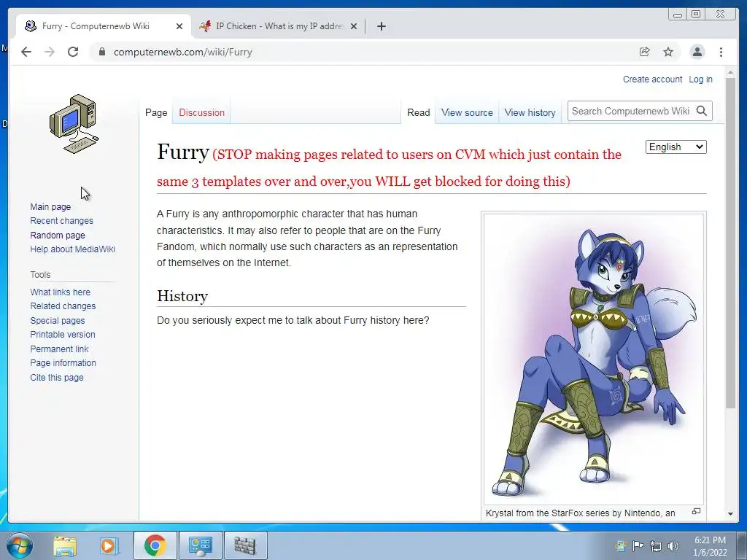
Task: Click the scrollbar down arrow
Action: (x=730, y=514)
